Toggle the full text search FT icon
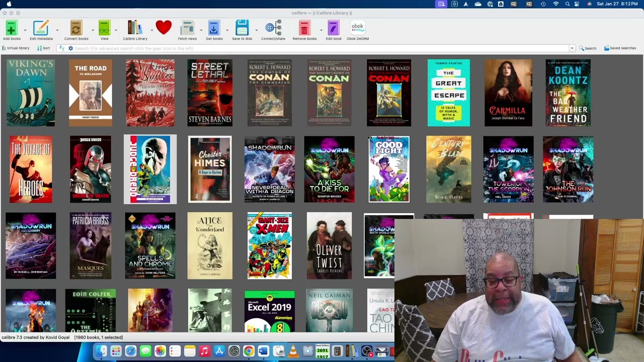Image resolution: width=644 pixels, height=362 pixels. [62, 48]
